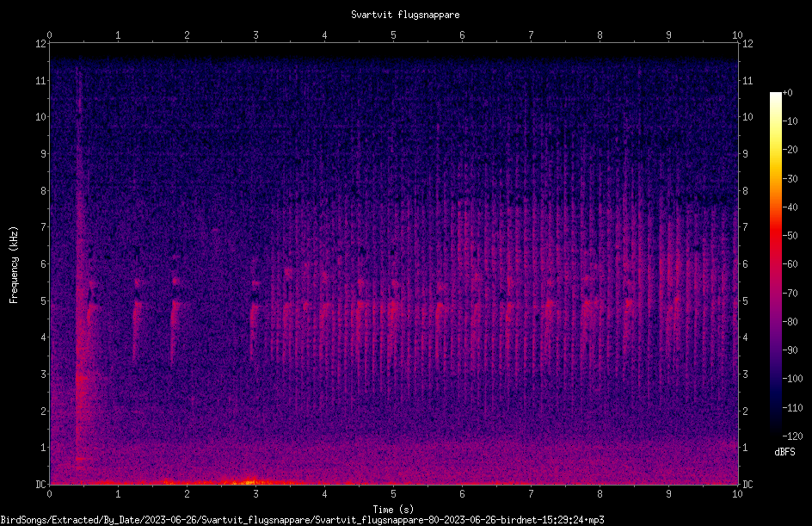
Task: Click the '+0' value on the color scale
Action: pos(787,93)
